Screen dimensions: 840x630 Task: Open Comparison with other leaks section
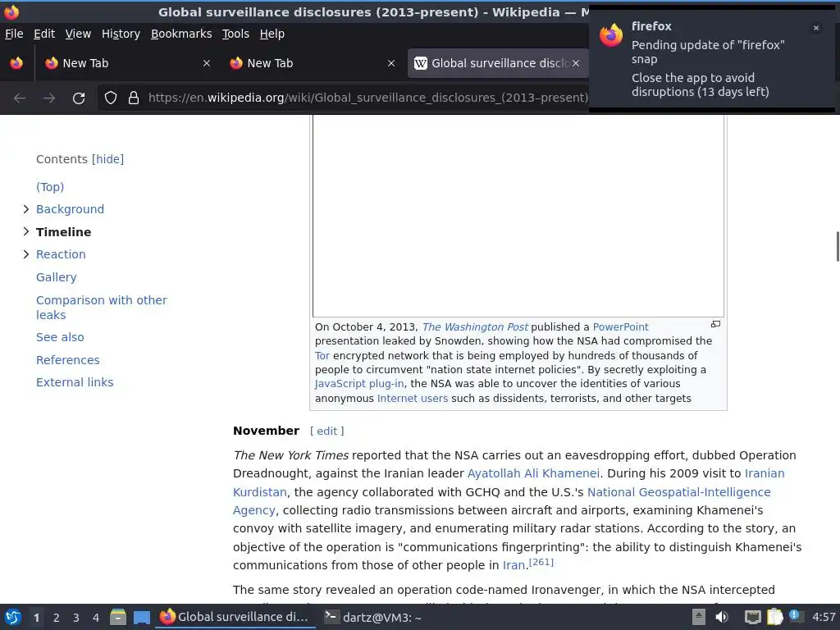101,308
